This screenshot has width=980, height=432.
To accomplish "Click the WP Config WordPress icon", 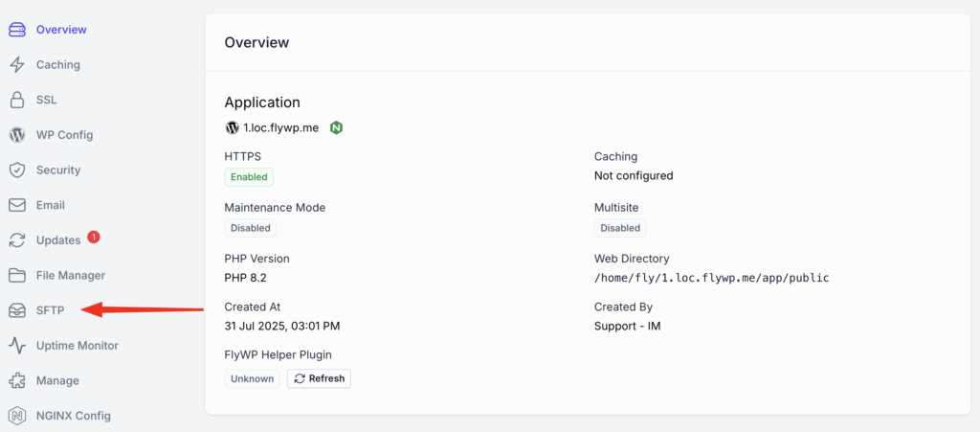I will click(17, 134).
